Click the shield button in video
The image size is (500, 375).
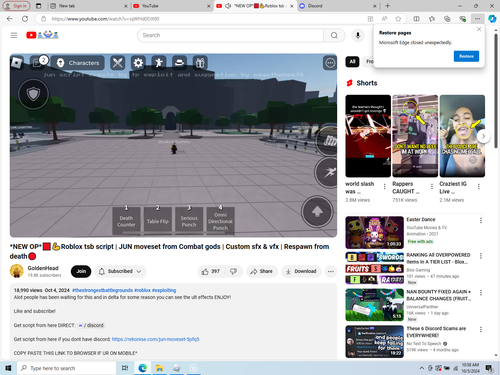point(33,94)
